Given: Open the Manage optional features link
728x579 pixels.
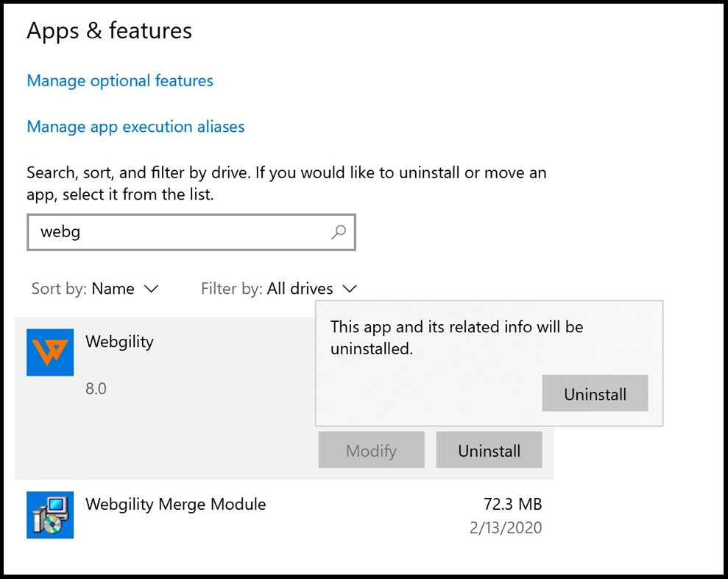Looking at the screenshot, I should [x=120, y=81].
